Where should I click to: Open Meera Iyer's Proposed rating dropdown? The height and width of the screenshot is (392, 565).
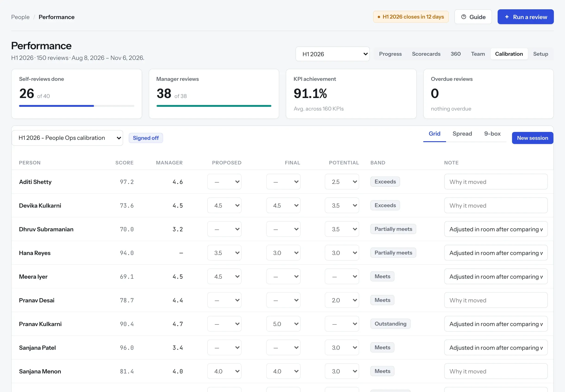tap(224, 277)
